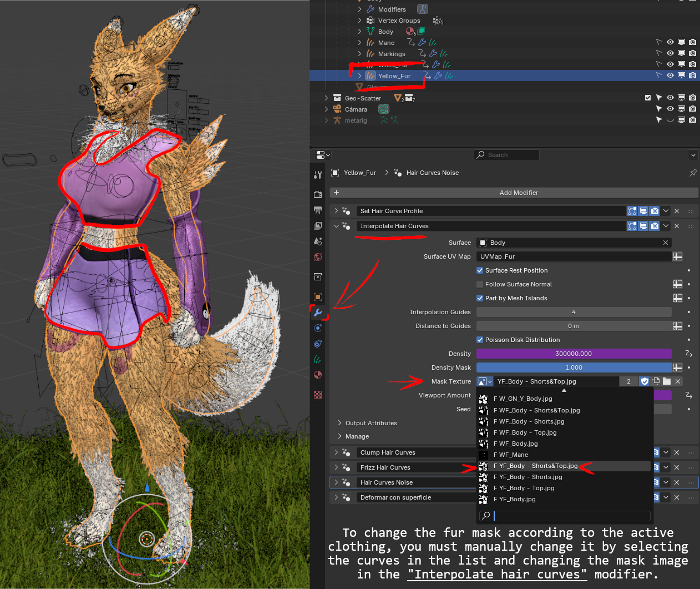This screenshot has height=589, width=700.
Task: Toggle Geo-Scatter collection exclude checkbox
Action: point(648,98)
